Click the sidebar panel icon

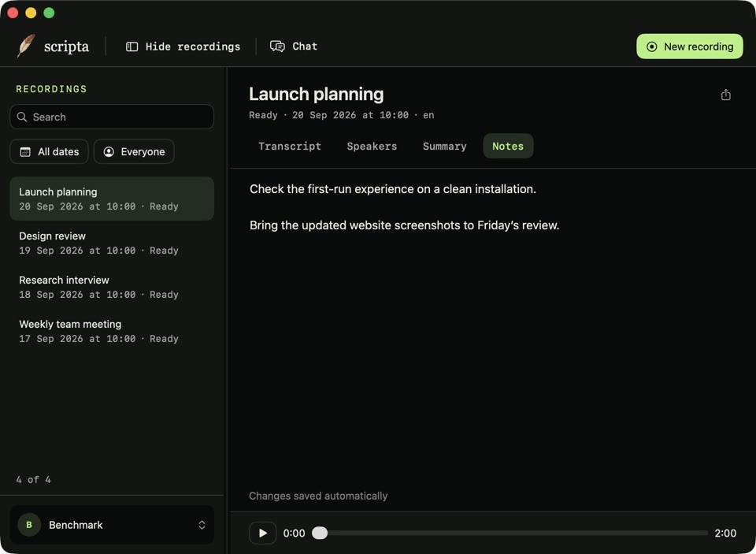132,46
